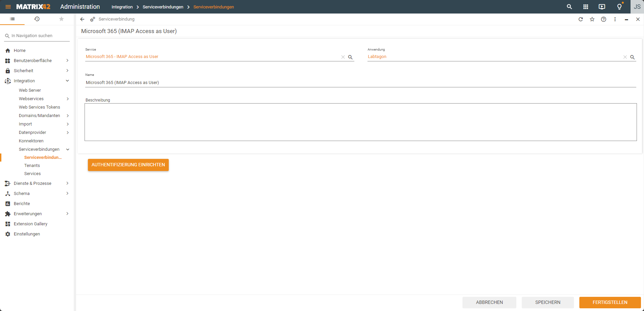
Task: Open help question mark icon
Action: (604, 19)
